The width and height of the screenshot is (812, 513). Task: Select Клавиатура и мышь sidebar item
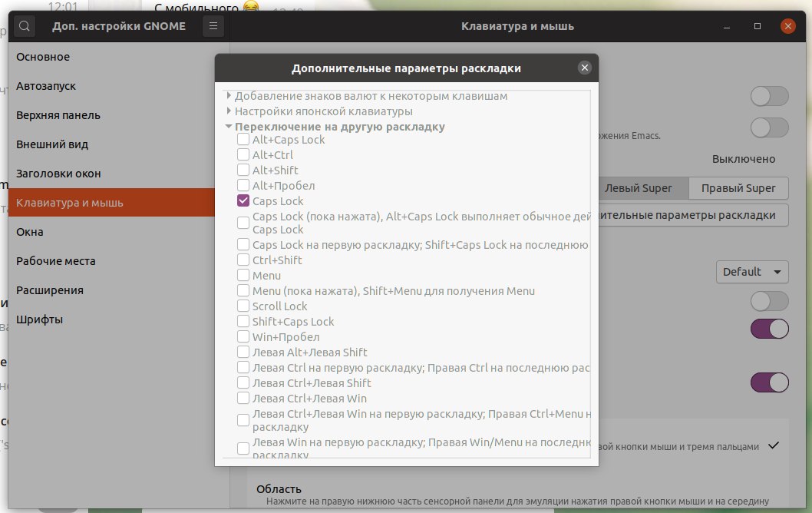pyautogui.click(x=111, y=203)
